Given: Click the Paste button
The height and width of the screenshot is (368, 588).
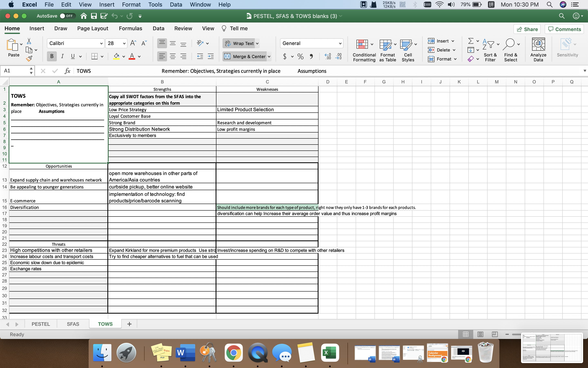Looking at the screenshot, I should (x=14, y=48).
